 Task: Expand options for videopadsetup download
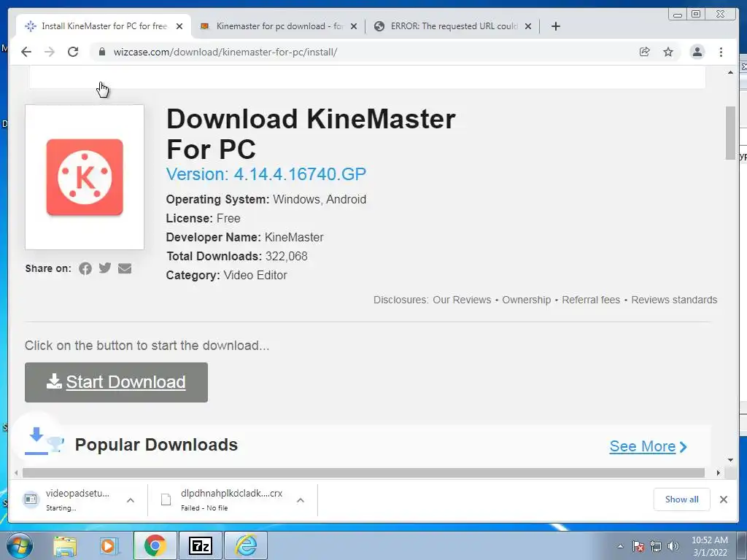(130, 500)
